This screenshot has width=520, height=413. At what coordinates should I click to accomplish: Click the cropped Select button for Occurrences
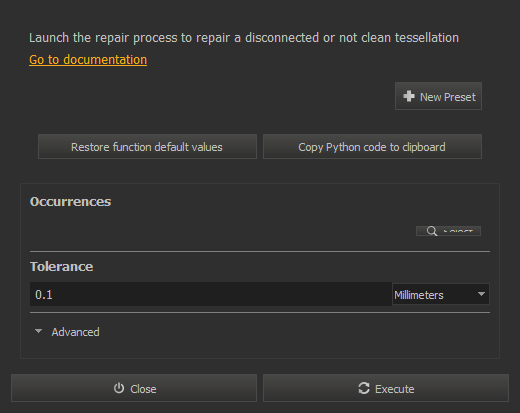click(x=448, y=231)
